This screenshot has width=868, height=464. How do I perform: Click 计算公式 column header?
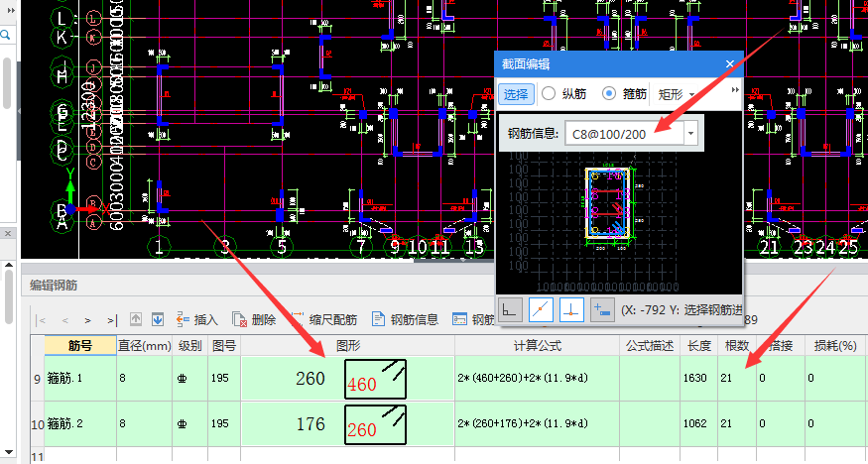point(537,346)
